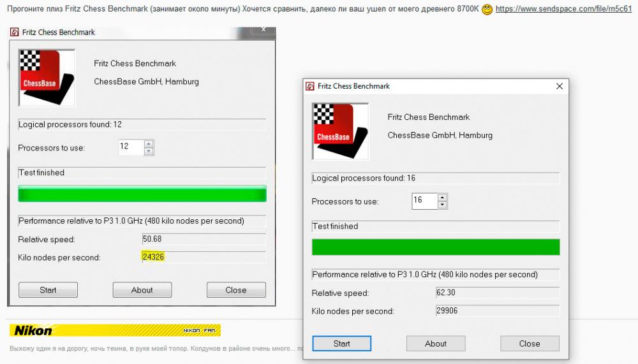Open the sendspace.com download link
Screen dimensions: 638x364
(563, 9)
